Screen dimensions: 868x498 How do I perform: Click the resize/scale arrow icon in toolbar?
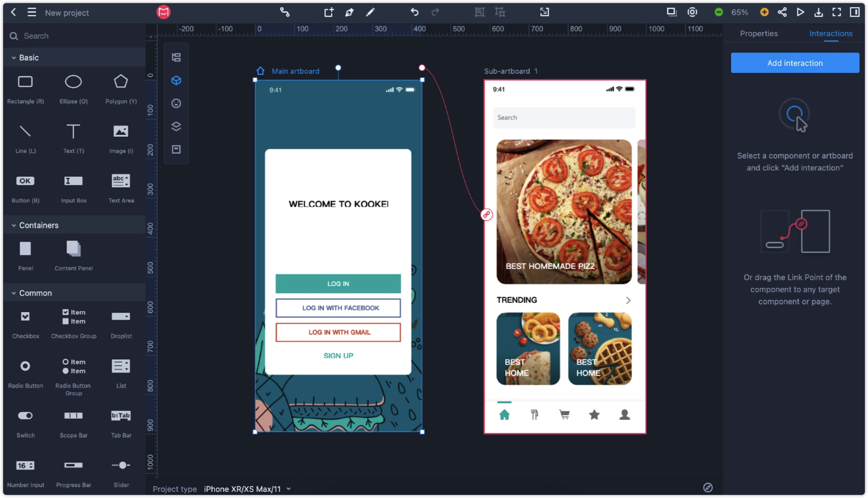coord(545,12)
